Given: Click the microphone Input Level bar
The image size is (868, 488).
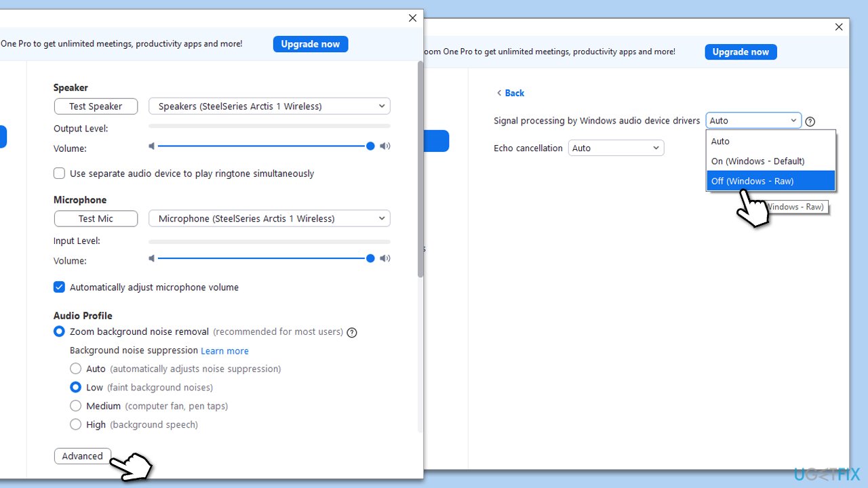Looking at the screenshot, I should 269,241.
